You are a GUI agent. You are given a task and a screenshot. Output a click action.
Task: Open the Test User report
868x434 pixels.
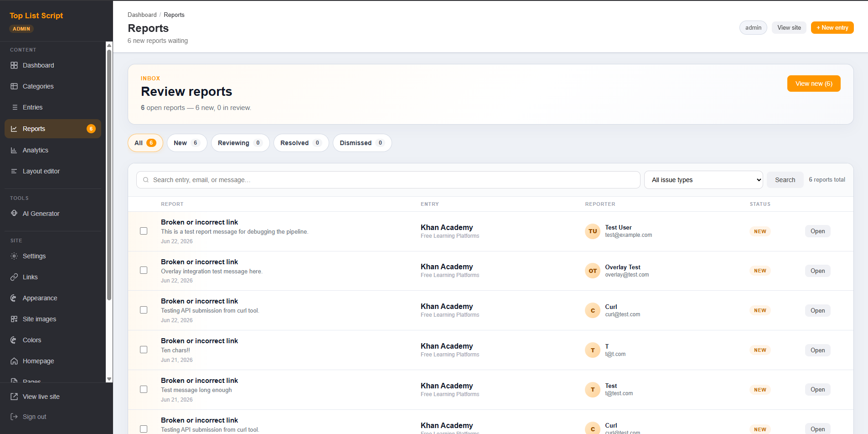click(x=817, y=231)
